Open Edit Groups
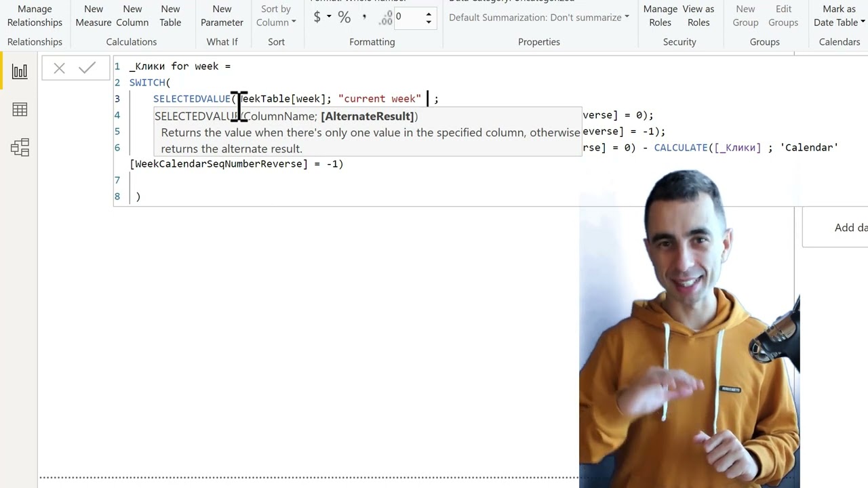 click(x=783, y=16)
